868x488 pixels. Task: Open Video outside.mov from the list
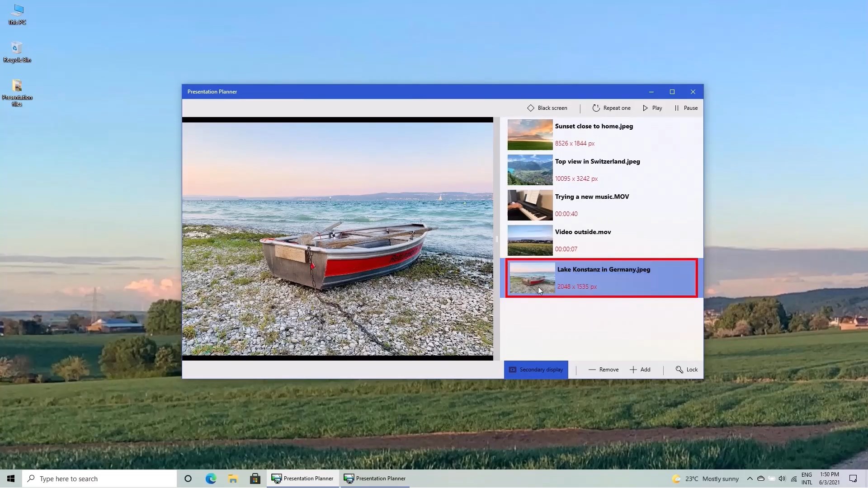click(x=583, y=232)
